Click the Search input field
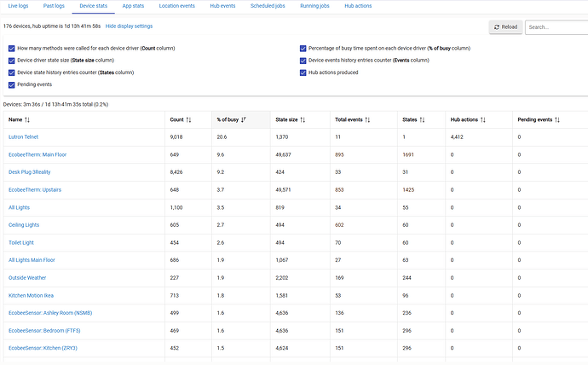This screenshot has width=588, height=365. [556, 27]
